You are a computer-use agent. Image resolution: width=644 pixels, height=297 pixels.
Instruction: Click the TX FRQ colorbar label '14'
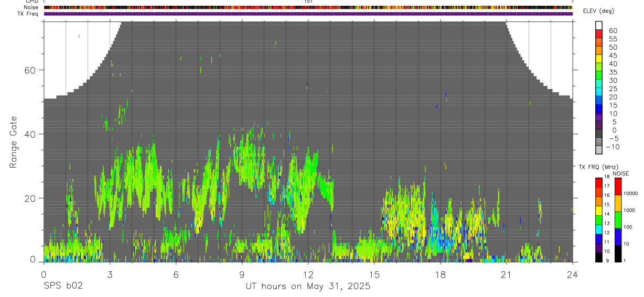pos(606,214)
